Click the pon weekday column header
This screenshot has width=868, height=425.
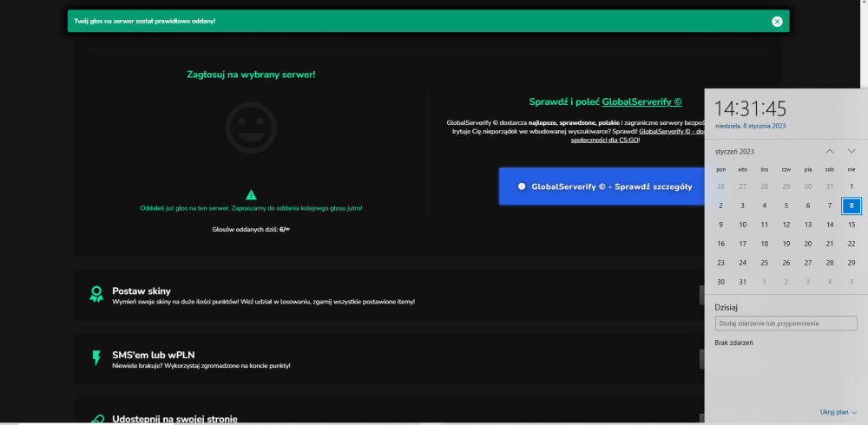point(720,169)
